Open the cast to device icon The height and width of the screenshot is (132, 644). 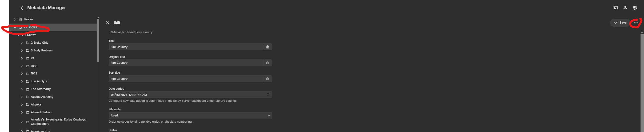click(x=615, y=8)
